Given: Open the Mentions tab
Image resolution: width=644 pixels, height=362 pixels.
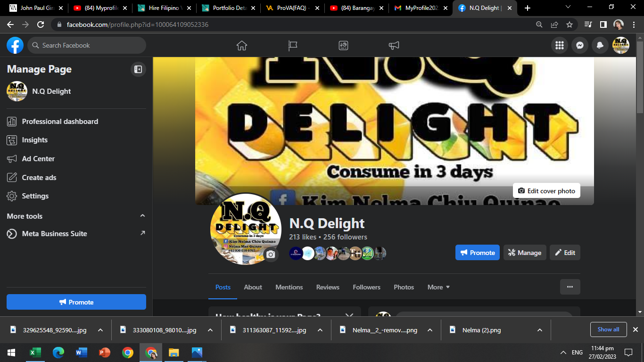Looking at the screenshot, I should pyautogui.click(x=289, y=287).
